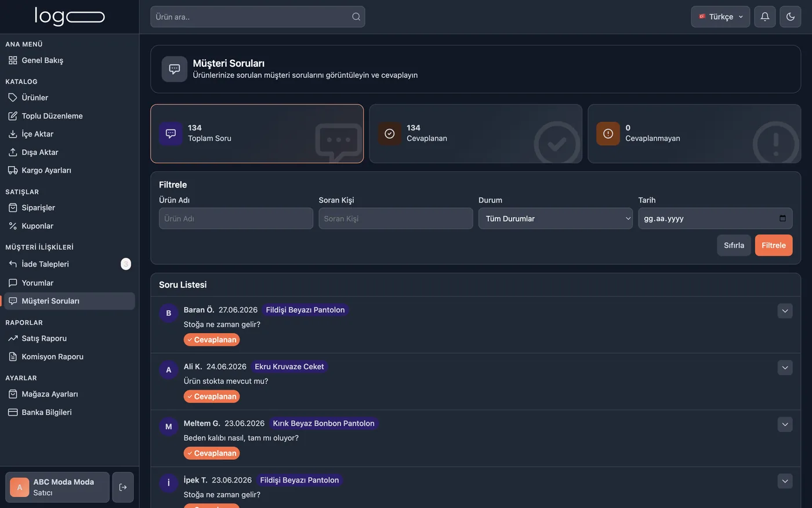The width and height of the screenshot is (812, 508).
Task: Click the text "Beden kalıbı nasıl, tam mı oluyor?"
Action: coord(241,438)
